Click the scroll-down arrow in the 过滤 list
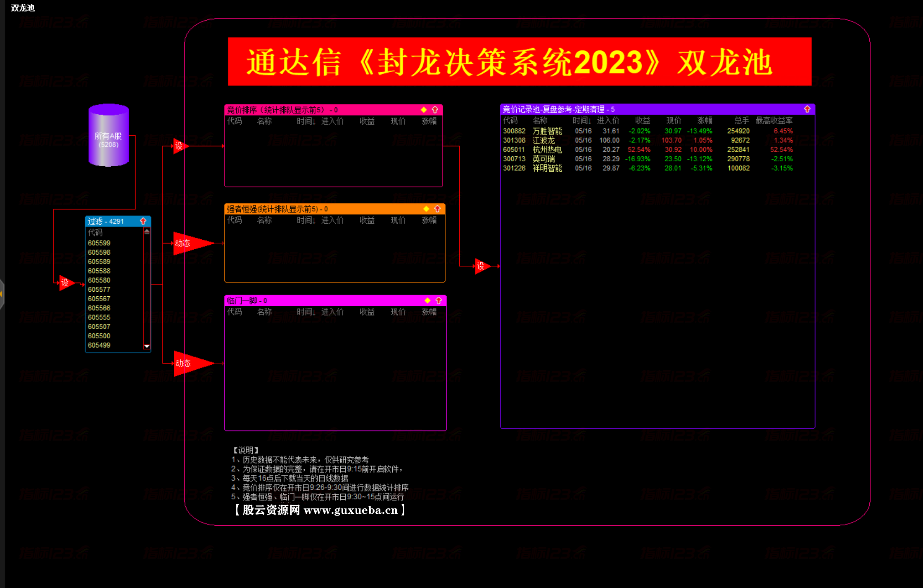 click(146, 346)
